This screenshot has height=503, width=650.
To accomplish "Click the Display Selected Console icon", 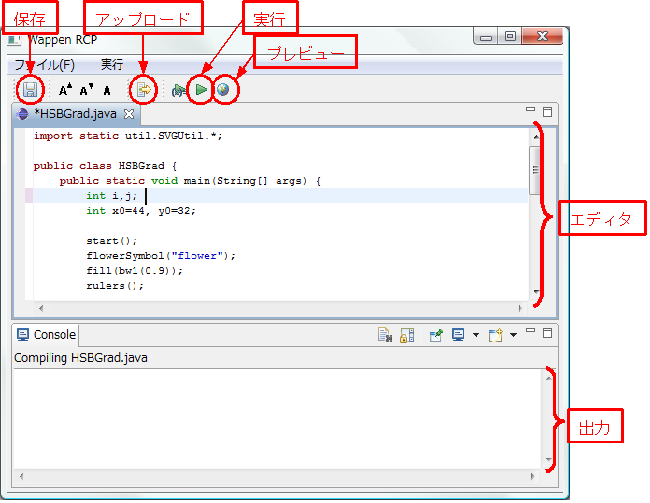I will [x=458, y=335].
